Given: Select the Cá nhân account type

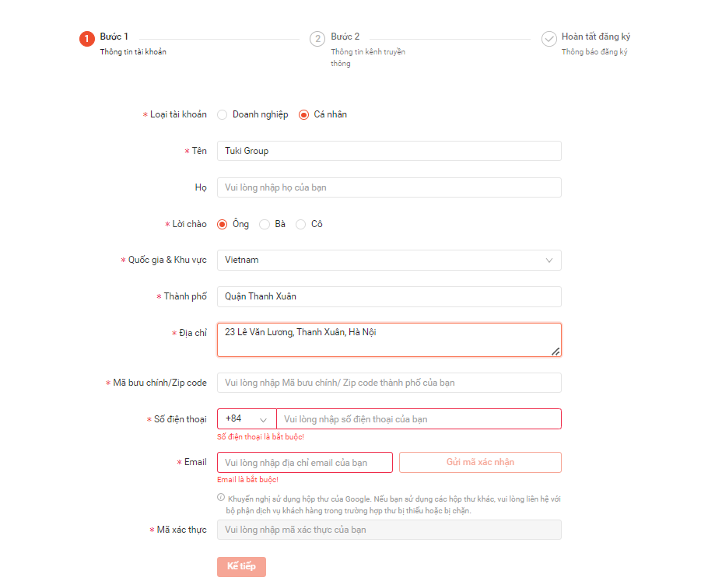Looking at the screenshot, I should click(304, 114).
